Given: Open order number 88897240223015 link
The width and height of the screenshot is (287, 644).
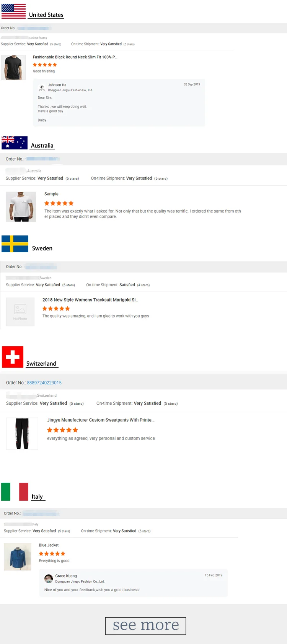Looking at the screenshot, I should tap(44, 383).
